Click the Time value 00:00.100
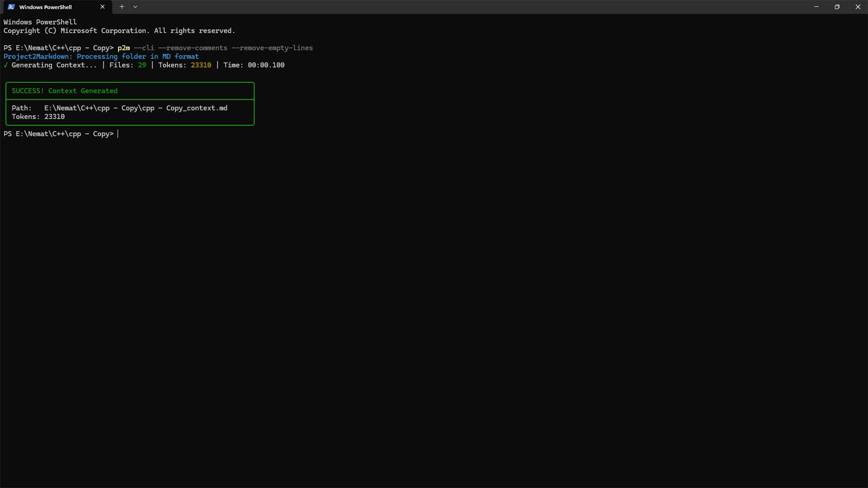The height and width of the screenshot is (488, 868). 266,65
